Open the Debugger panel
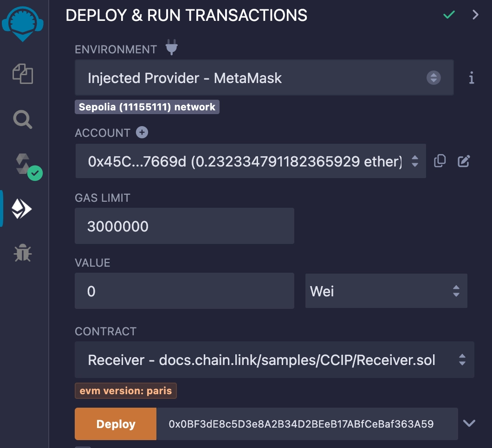The width and height of the screenshot is (492, 448). tap(22, 253)
